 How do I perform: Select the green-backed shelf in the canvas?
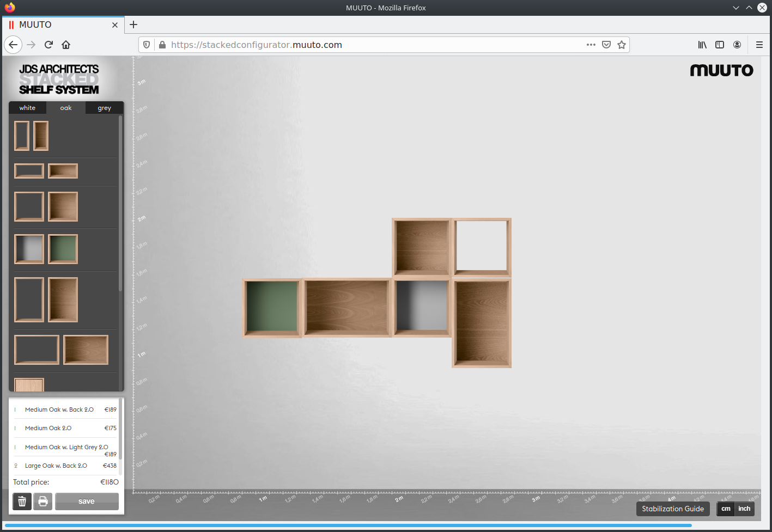[272, 308]
